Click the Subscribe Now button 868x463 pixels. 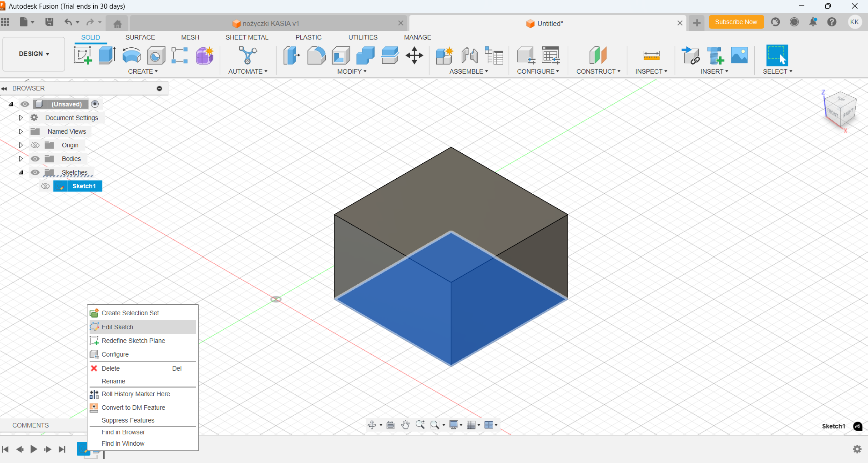point(736,22)
